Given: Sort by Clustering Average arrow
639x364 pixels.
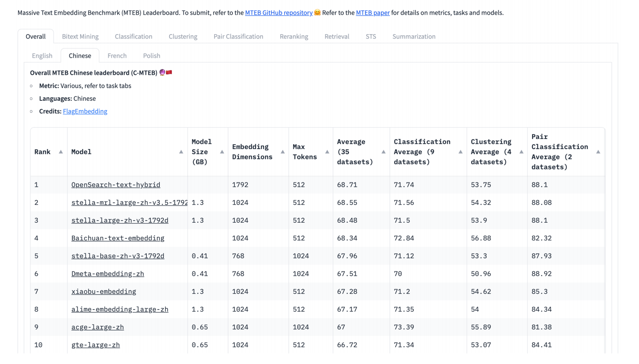Looking at the screenshot, I should [x=521, y=152].
